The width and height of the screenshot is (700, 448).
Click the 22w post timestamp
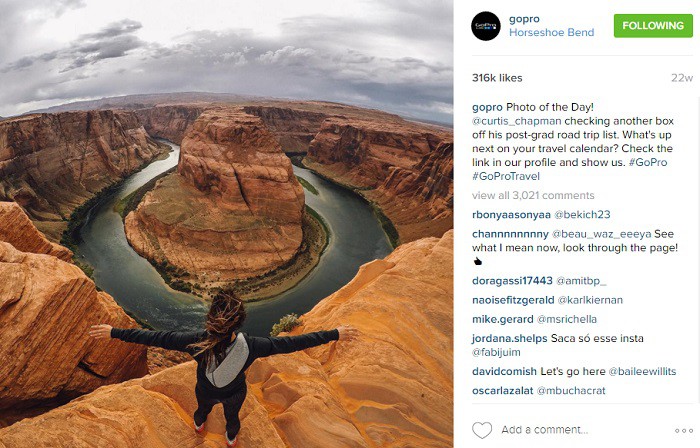coord(682,78)
